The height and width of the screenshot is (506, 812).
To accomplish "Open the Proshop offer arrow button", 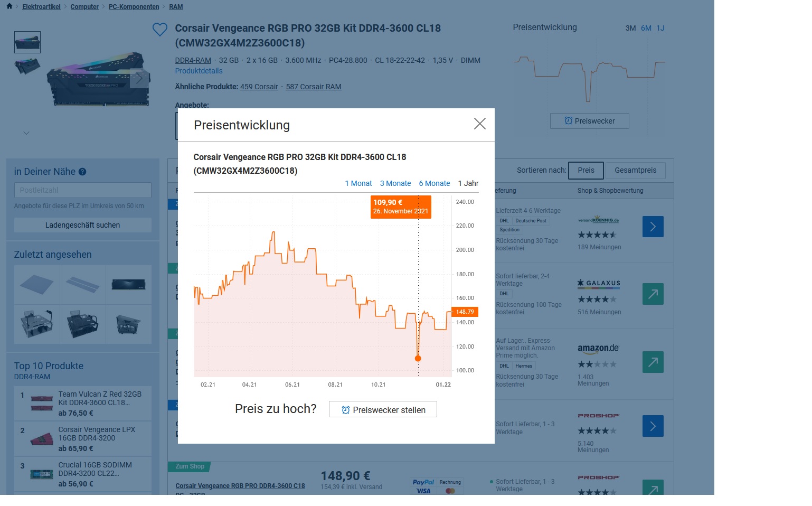I will pos(653,426).
